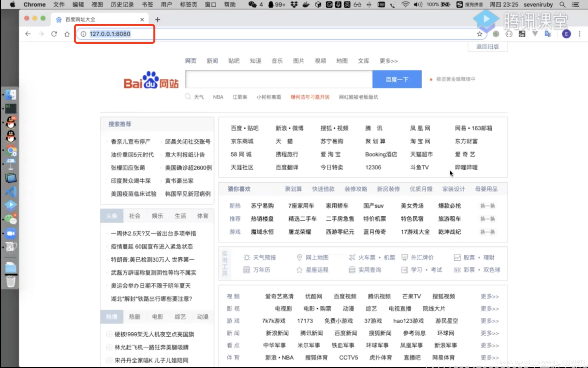Reload the page with refresh icon

pos(54,34)
